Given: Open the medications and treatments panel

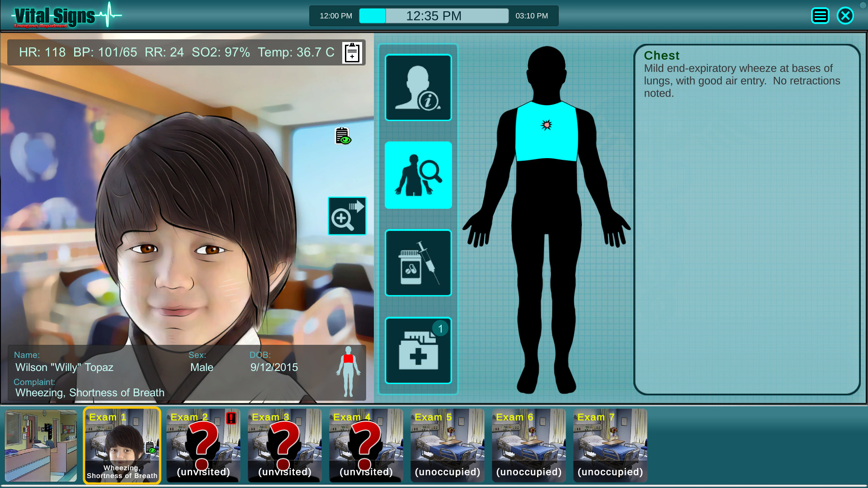Looking at the screenshot, I should click(418, 263).
